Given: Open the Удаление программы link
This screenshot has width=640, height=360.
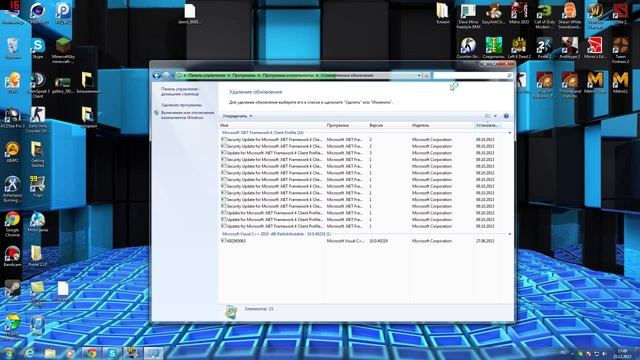Looking at the screenshot, I should [181, 105].
